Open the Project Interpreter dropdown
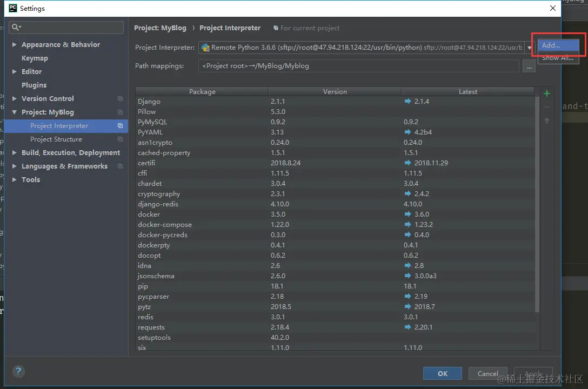The image size is (588, 389). (528, 48)
